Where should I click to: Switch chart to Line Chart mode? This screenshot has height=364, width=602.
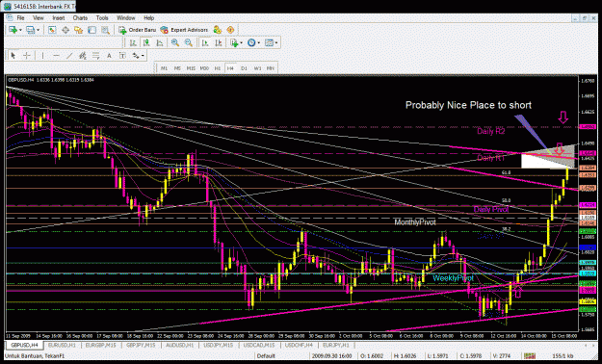(159, 42)
